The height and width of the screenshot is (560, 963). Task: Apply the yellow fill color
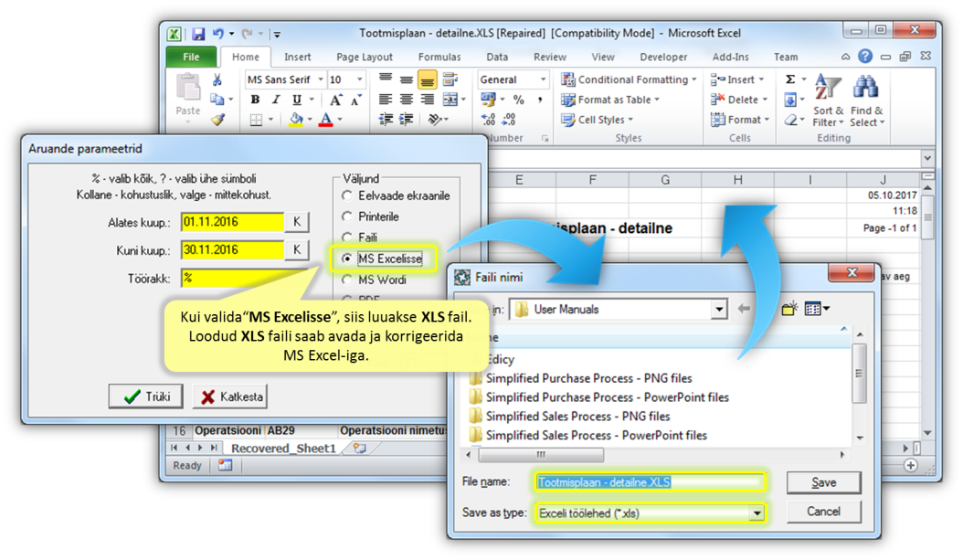click(x=296, y=119)
